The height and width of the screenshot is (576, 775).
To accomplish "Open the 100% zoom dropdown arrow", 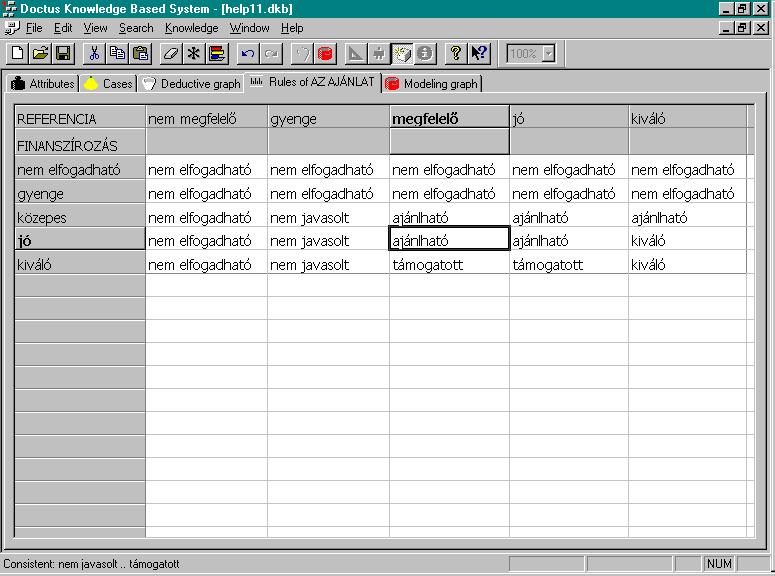I will 548,53.
